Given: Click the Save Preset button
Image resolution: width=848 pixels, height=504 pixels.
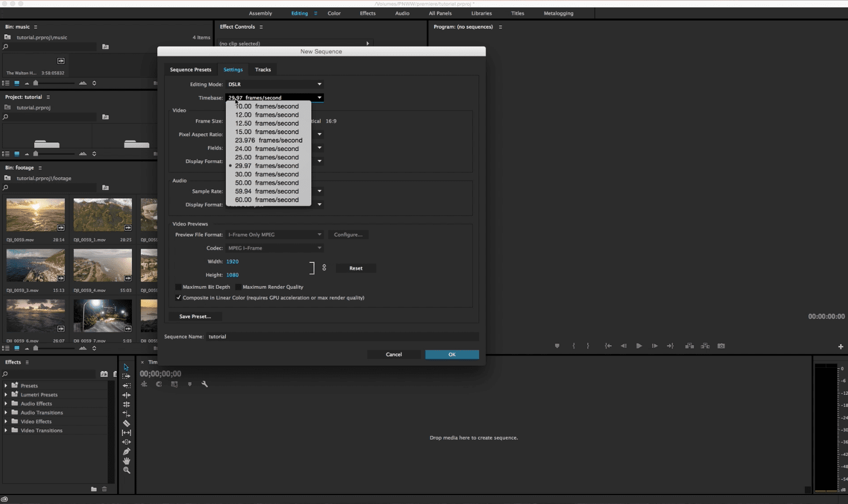Looking at the screenshot, I should [195, 316].
